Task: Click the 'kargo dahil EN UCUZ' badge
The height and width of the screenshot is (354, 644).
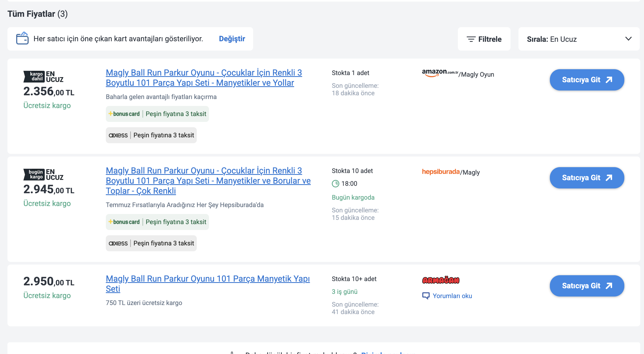Action: click(43, 76)
